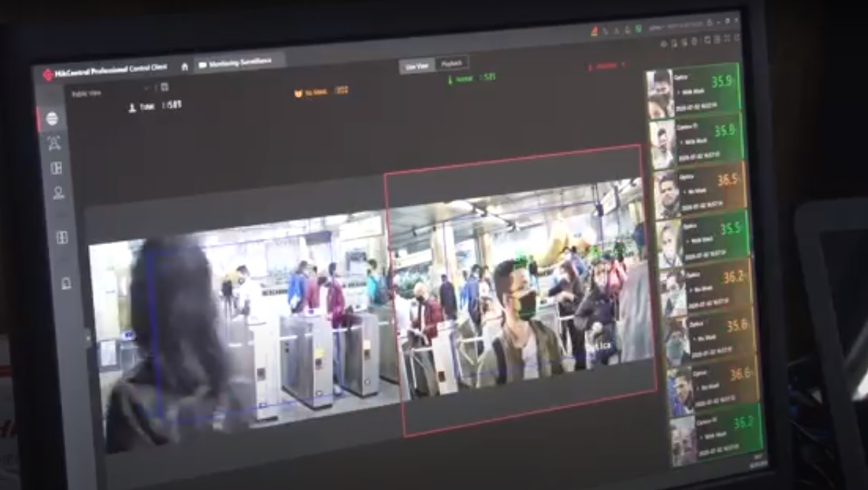Click the Total people count label

154,106
